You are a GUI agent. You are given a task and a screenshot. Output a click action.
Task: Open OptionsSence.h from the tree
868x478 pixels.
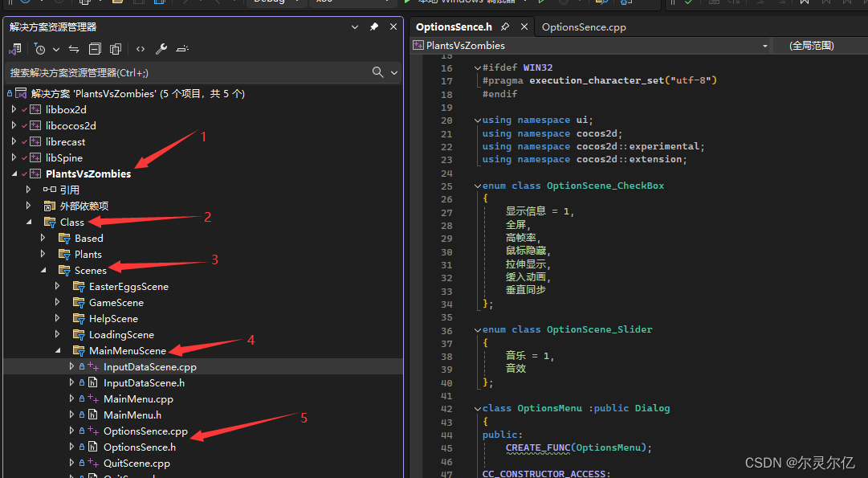pyautogui.click(x=140, y=447)
